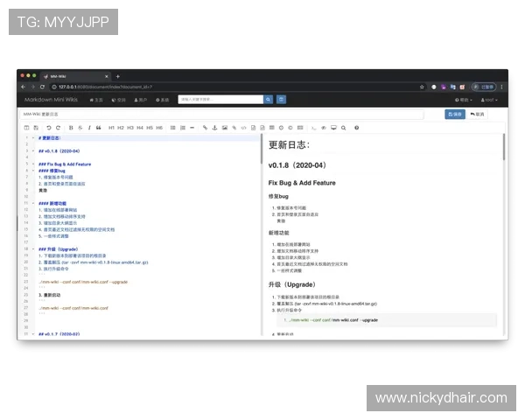This screenshot has height=420, width=525.
Task: Click the Markdown Mini Wikis brand link
Action: click(51, 100)
